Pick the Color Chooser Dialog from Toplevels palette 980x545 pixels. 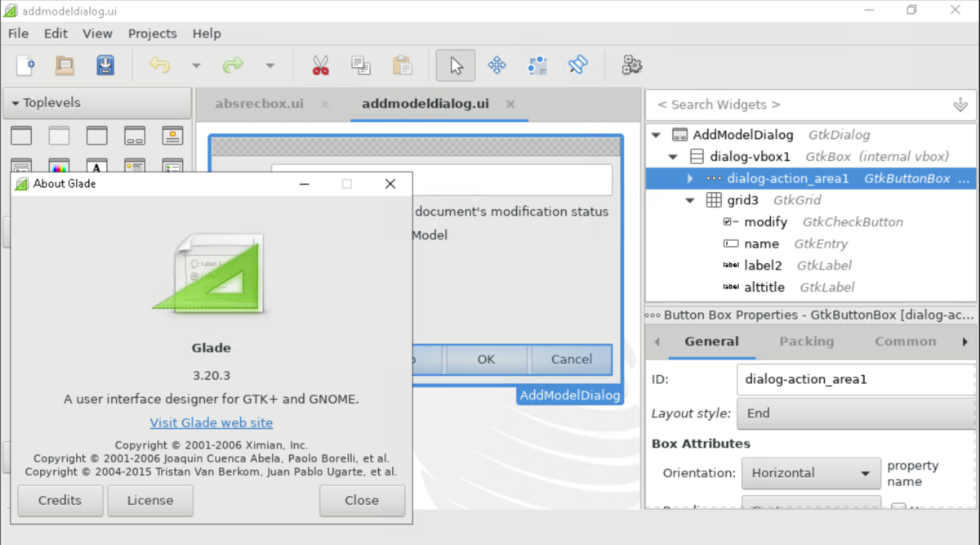point(59,168)
